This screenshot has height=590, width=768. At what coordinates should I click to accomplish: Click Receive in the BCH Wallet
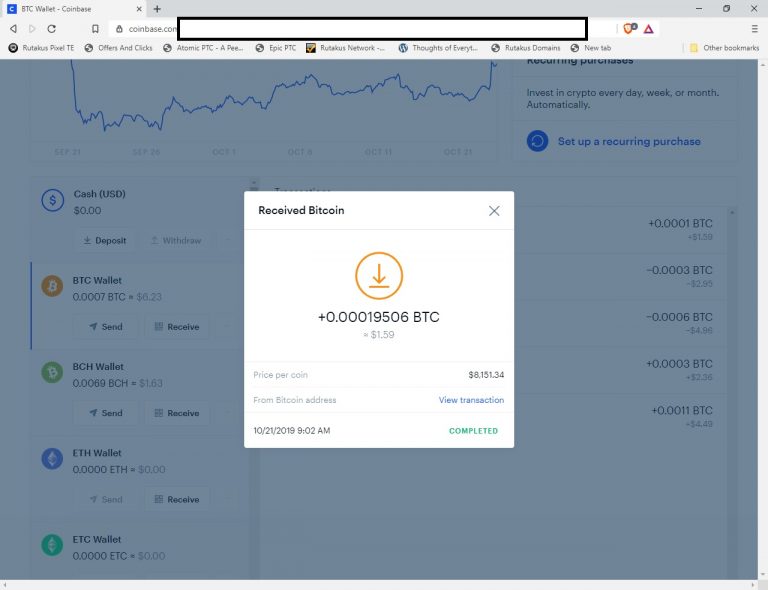(177, 413)
